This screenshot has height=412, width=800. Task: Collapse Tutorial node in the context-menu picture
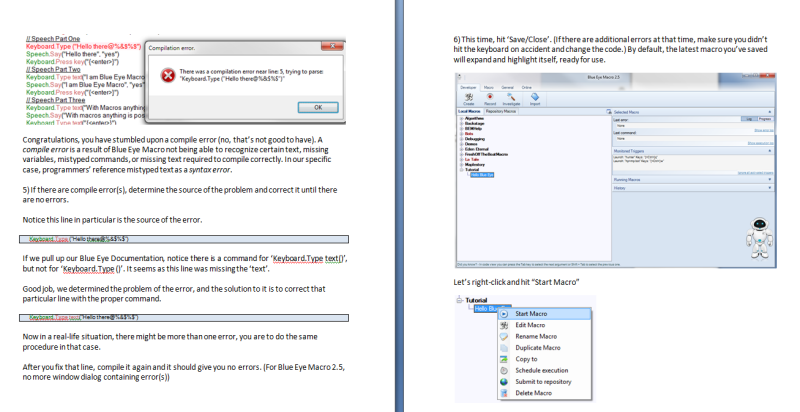click(459, 300)
